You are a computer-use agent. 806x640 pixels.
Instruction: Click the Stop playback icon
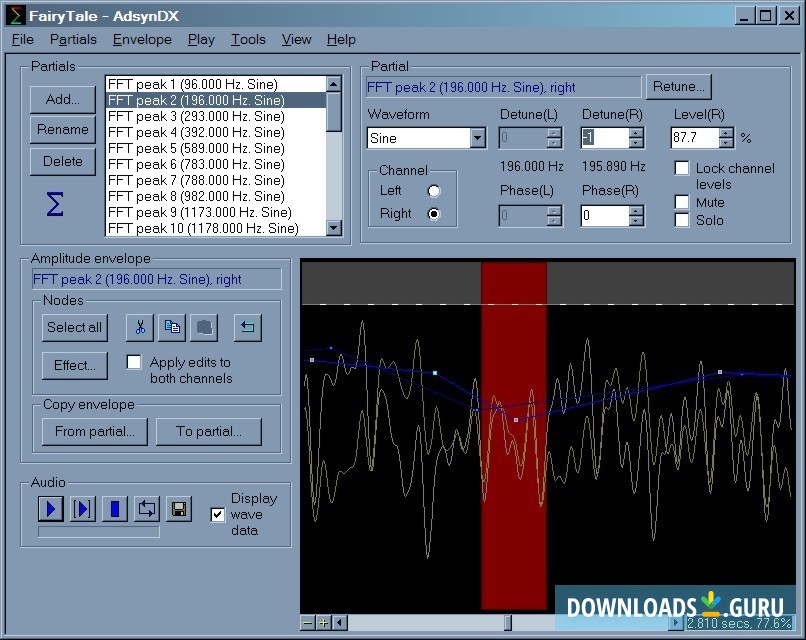(x=114, y=509)
